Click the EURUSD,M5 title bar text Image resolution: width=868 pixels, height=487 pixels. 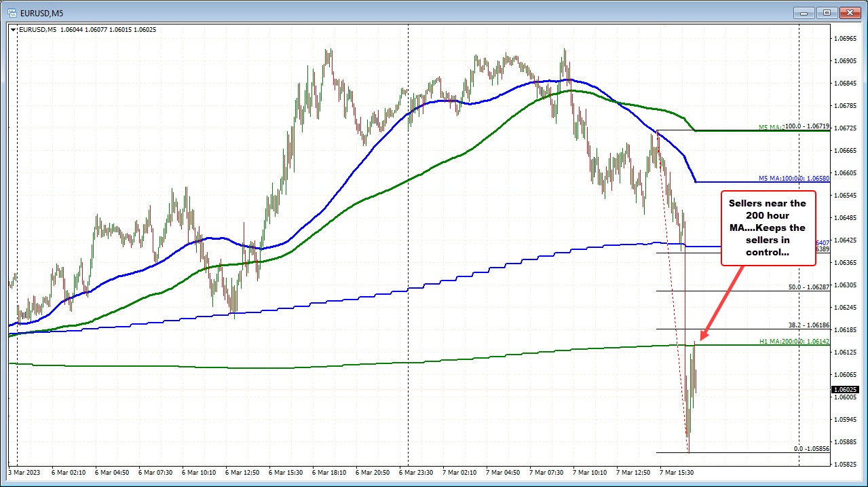(x=41, y=12)
